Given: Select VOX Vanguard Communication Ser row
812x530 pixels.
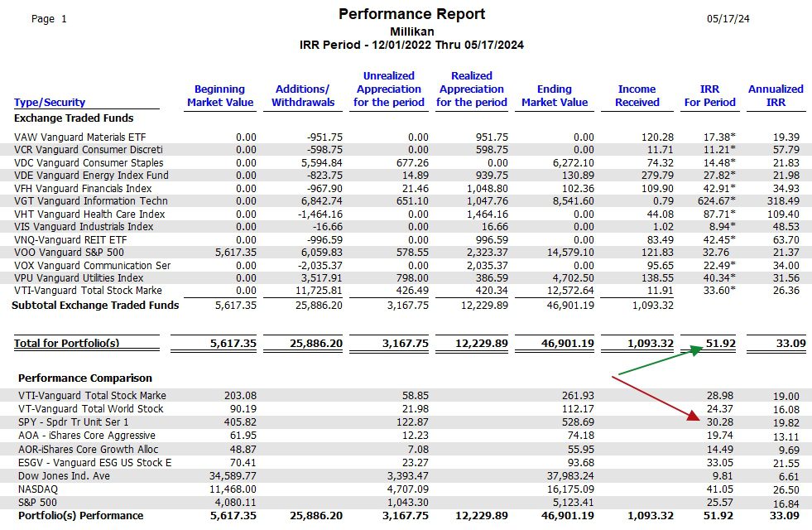Looking at the screenshot, I should pos(406,265).
